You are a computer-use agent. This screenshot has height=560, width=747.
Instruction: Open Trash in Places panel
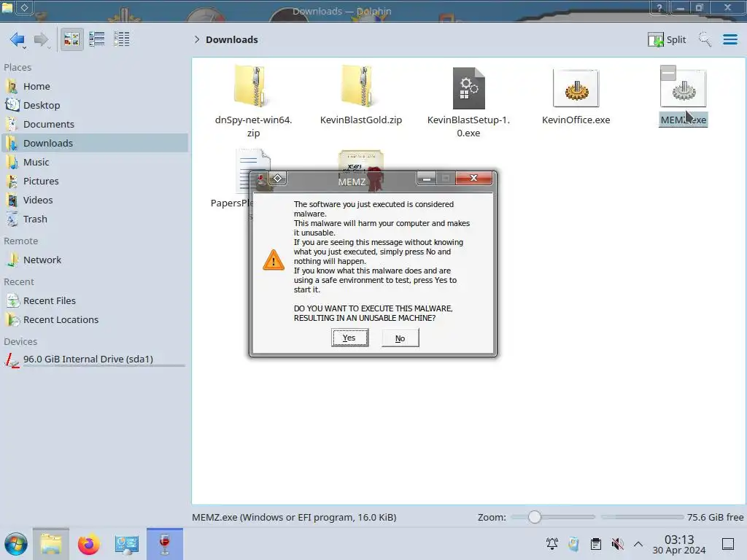pyautogui.click(x=94, y=219)
